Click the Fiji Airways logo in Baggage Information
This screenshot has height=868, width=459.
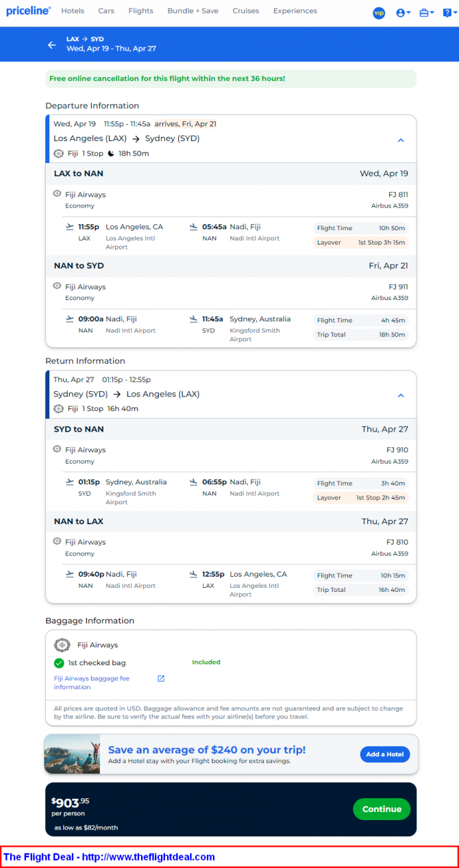pyautogui.click(x=62, y=645)
